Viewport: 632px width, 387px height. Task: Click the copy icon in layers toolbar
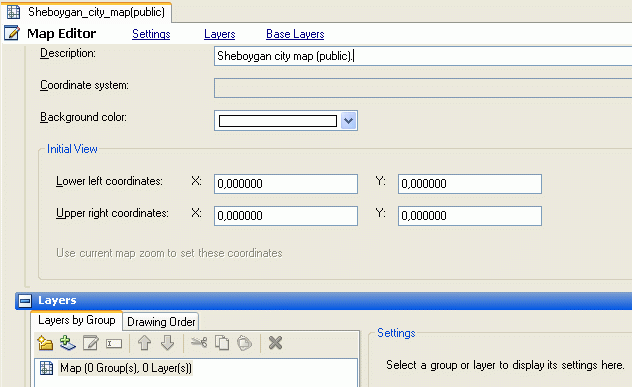(x=222, y=343)
